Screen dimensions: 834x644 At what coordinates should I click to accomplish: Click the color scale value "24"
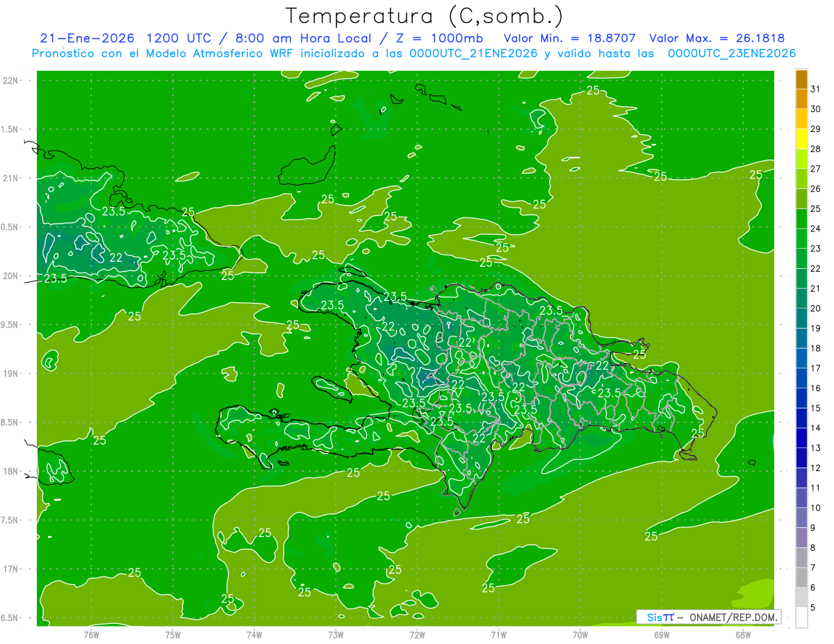(x=816, y=229)
